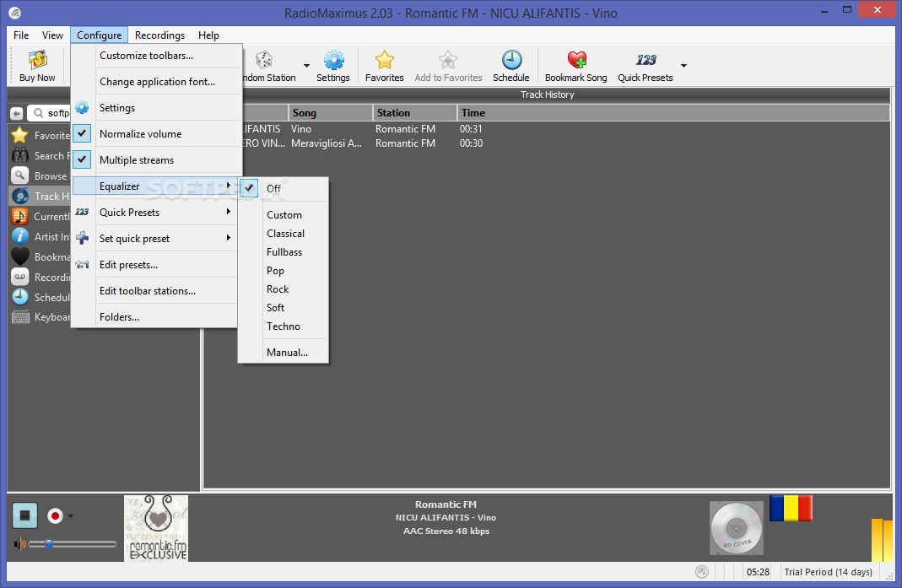Click the No Cover album art thumbnail
The image size is (902, 588).
tap(737, 527)
